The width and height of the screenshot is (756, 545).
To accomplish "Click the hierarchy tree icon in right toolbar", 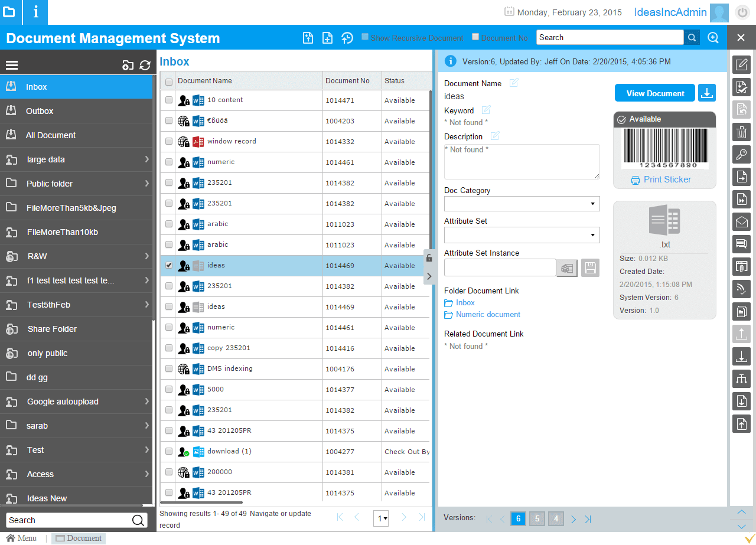I will point(741,378).
